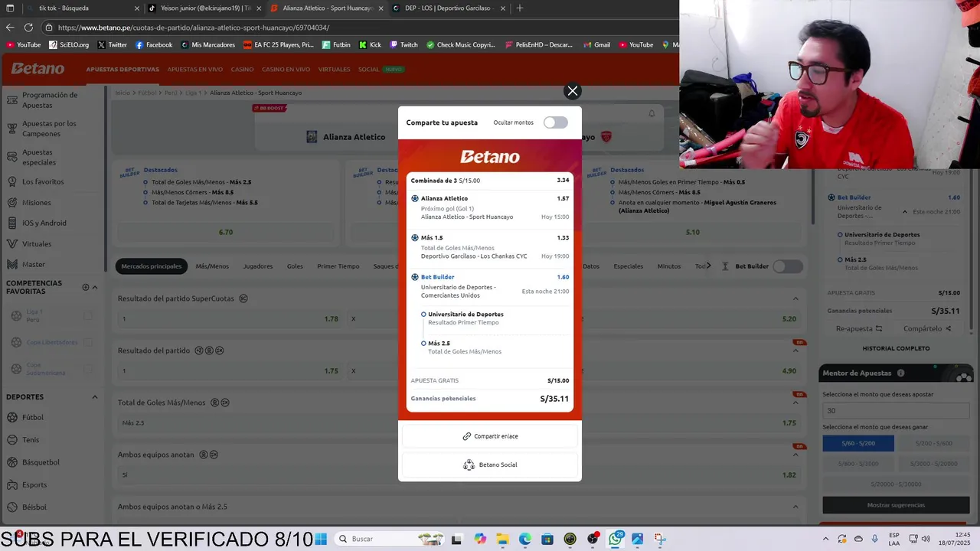Image resolution: width=980 pixels, height=551 pixels.
Task: Click the bet amount input showing 30
Action: [894, 411]
